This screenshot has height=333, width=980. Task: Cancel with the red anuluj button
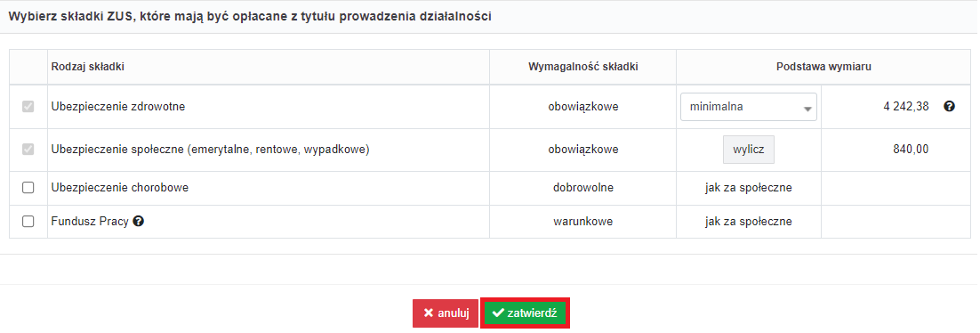pyautogui.click(x=446, y=313)
